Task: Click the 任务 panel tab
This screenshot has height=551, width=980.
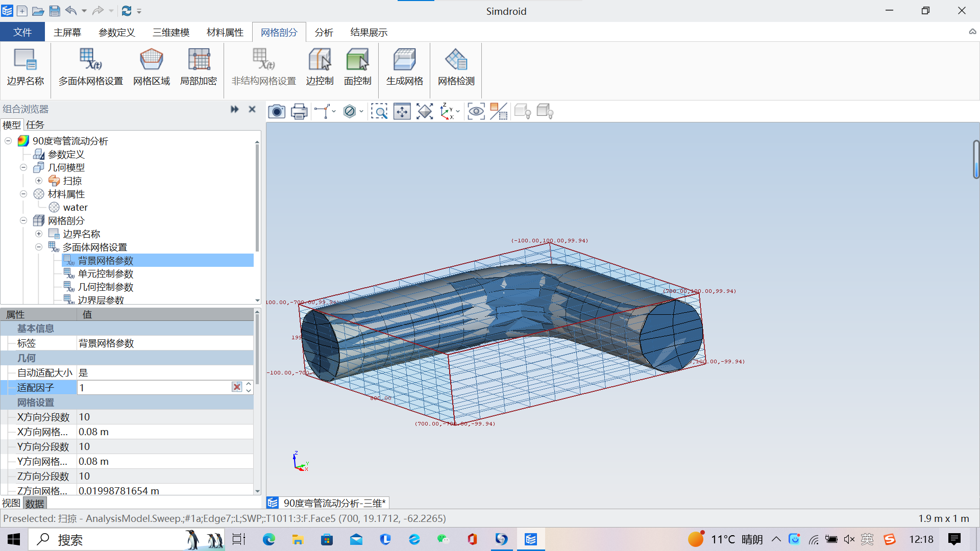Action: 35,124
